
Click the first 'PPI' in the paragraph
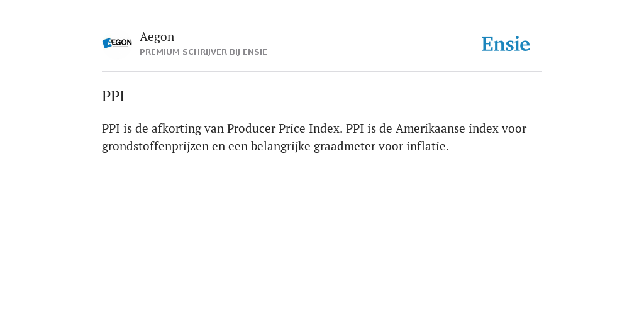pos(111,128)
